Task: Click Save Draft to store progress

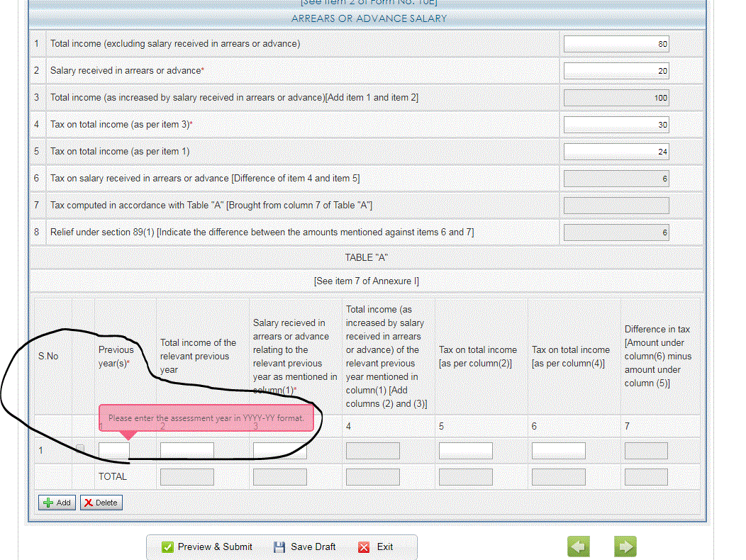Action: point(312,547)
